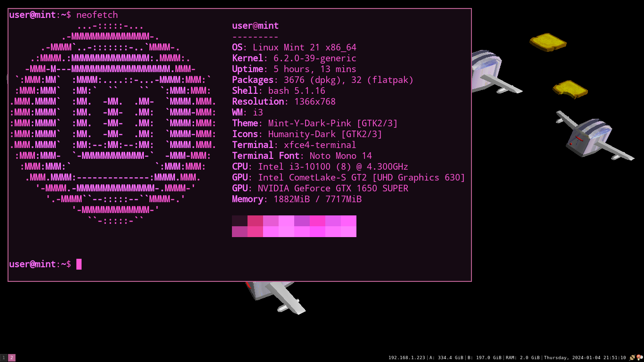Click the 'GPU: Intel CometLake-S GT2' line
This screenshot has height=362, width=644.
pyautogui.click(x=348, y=177)
